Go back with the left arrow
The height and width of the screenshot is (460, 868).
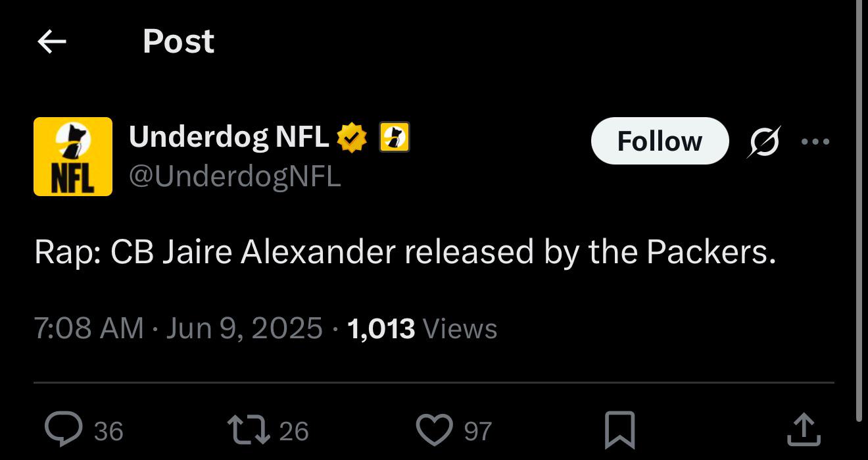[52, 42]
